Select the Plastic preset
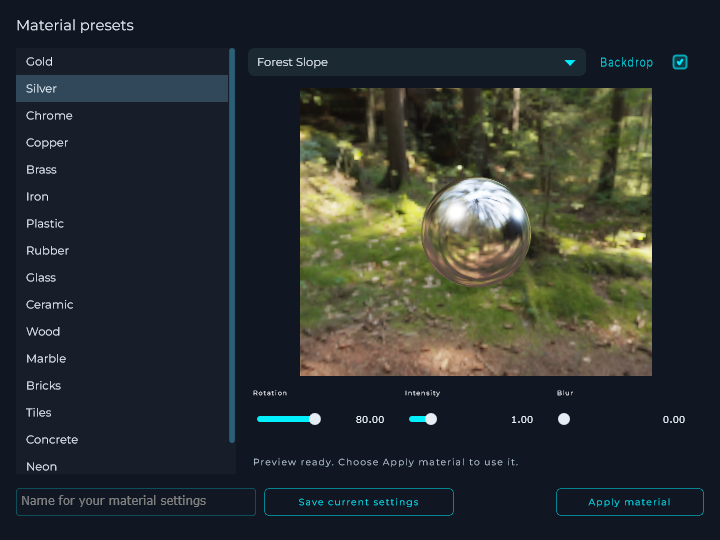Image resolution: width=720 pixels, height=540 pixels. (122, 224)
